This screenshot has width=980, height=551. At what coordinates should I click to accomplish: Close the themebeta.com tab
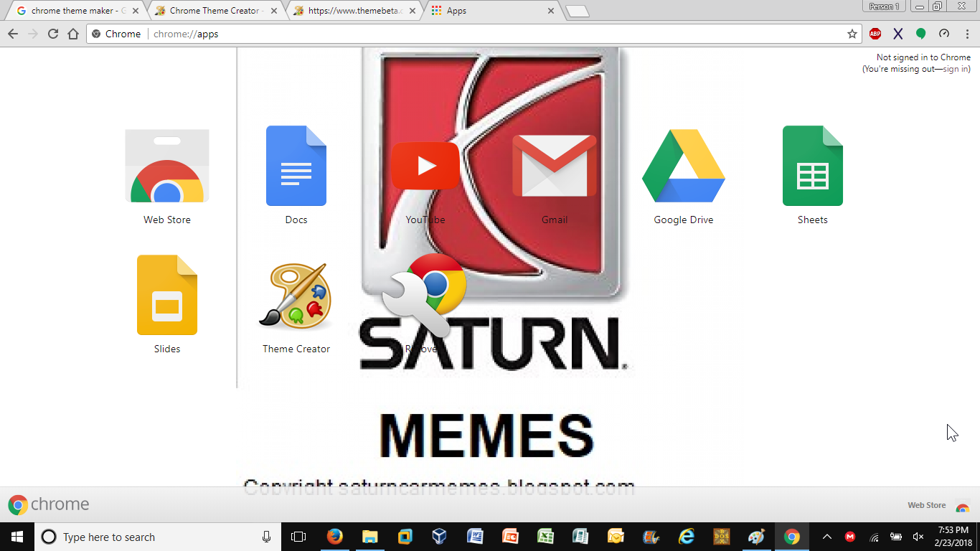[x=413, y=11]
